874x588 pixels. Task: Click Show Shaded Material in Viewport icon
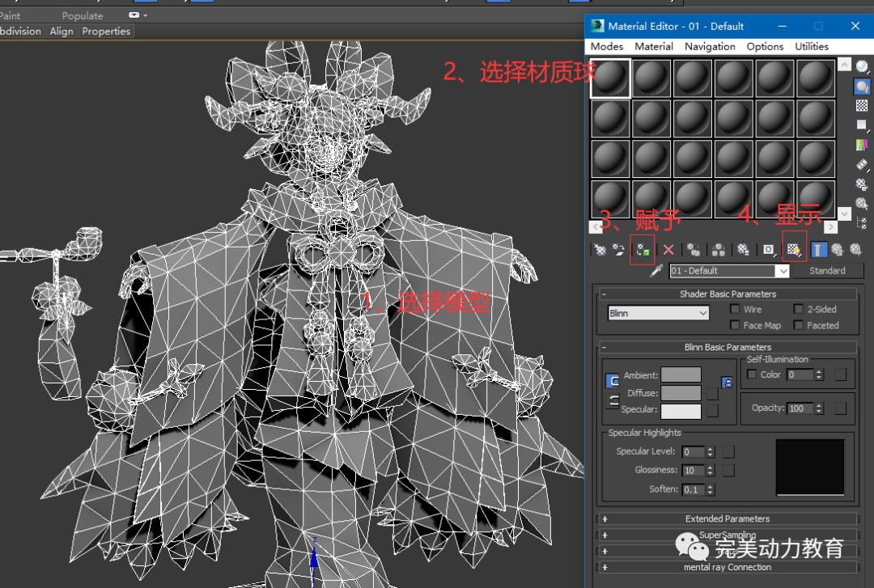[x=794, y=250]
